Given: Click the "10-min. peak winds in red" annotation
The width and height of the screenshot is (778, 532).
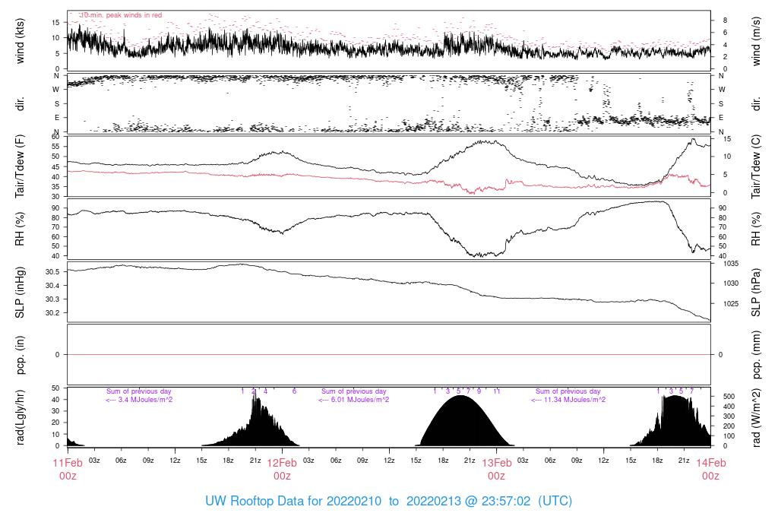Looking at the screenshot, I should [x=121, y=15].
